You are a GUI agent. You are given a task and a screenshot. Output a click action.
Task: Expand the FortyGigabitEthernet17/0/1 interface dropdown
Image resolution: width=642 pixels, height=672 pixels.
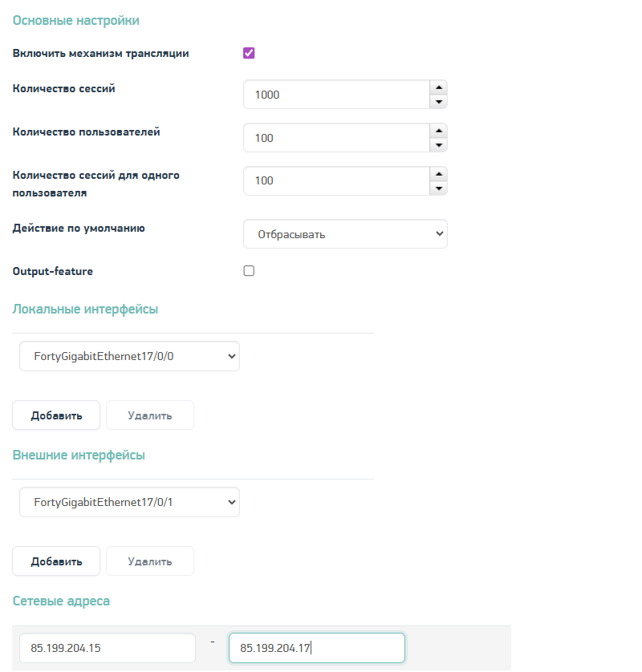tap(129, 502)
